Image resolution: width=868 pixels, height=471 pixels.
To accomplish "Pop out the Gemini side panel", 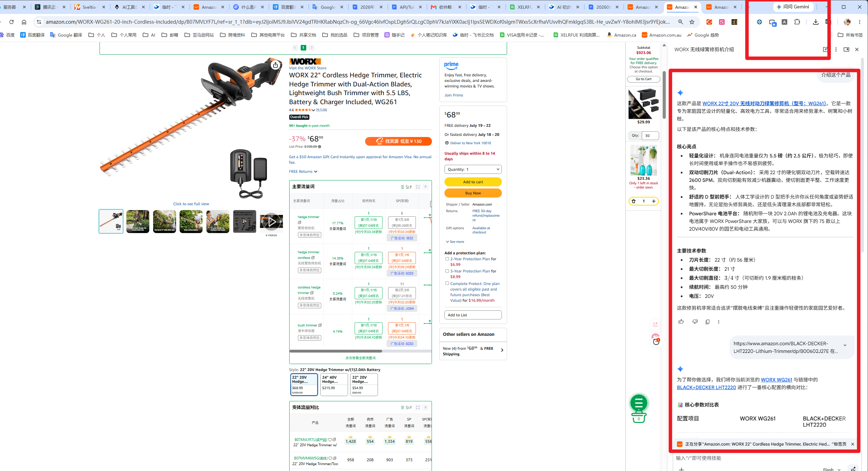I will tap(846, 49).
